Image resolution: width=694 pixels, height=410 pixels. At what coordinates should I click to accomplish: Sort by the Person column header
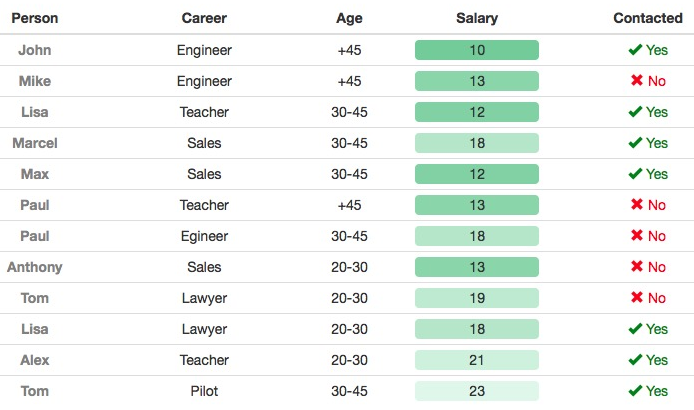pyautogui.click(x=35, y=18)
